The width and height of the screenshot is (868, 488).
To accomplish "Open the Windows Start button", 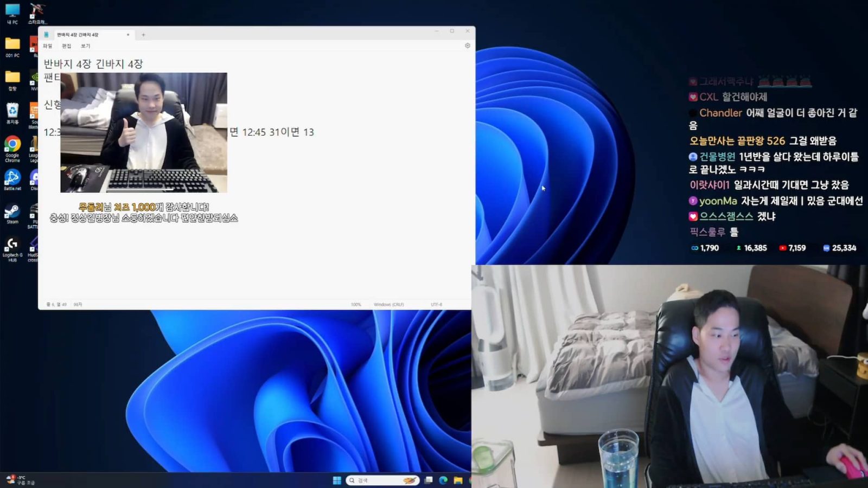I will pyautogui.click(x=337, y=480).
